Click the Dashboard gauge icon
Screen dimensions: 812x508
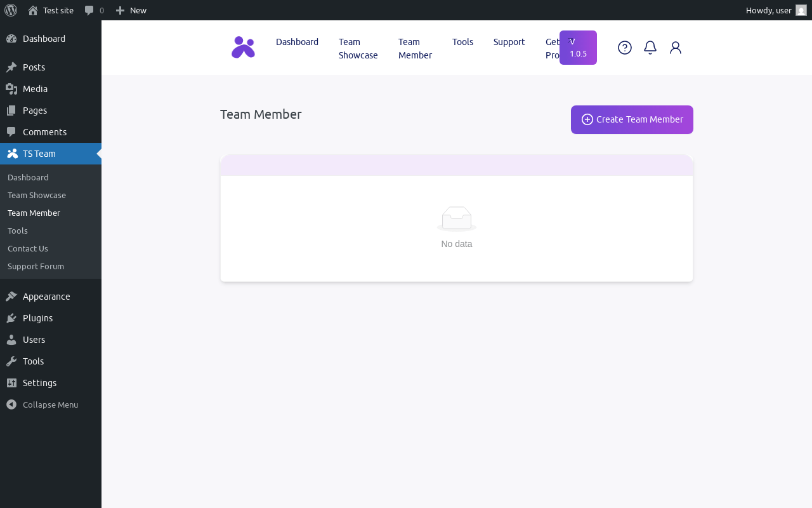pyautogui.click(x=11, y=39)
